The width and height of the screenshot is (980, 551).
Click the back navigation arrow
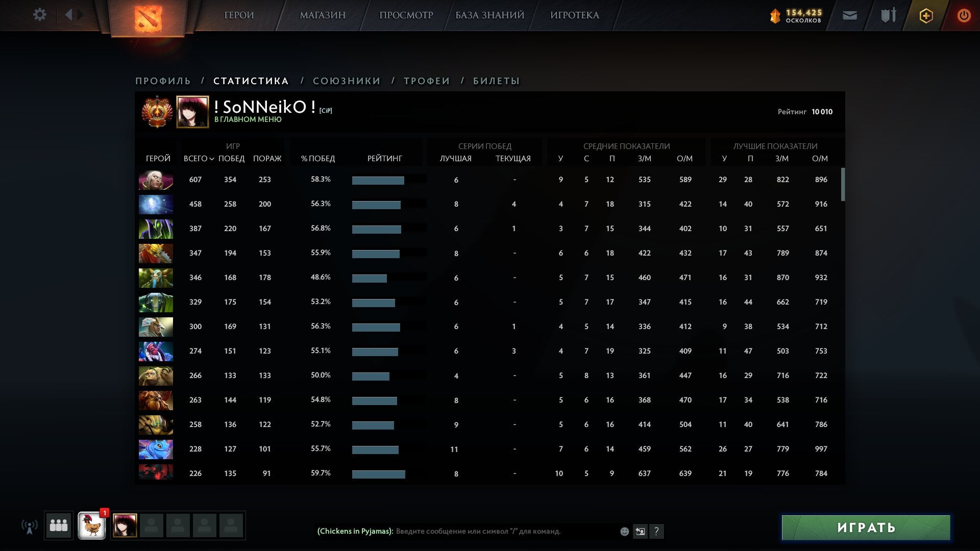tap(68, 15)
